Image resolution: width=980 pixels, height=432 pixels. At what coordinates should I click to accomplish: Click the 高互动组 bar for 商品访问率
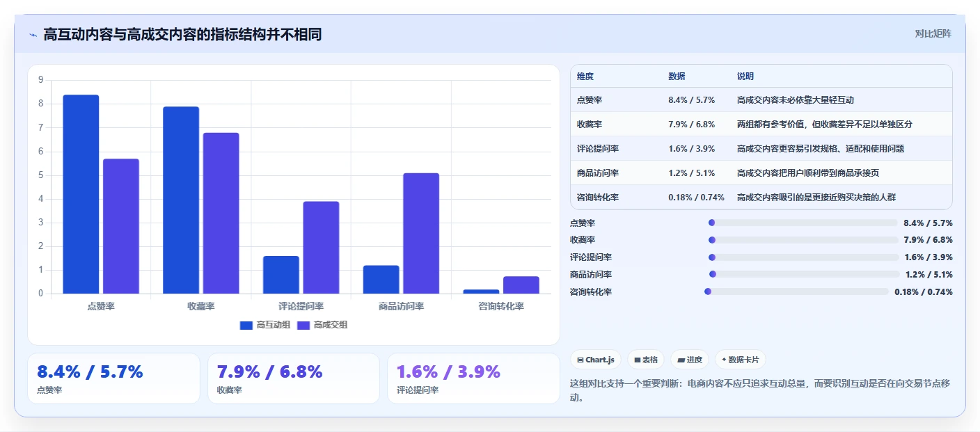pos(381,280)
